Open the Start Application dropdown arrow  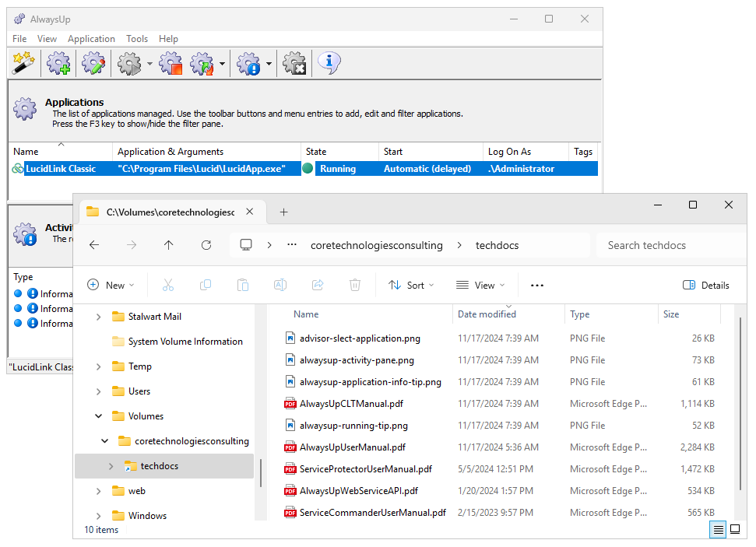pos(149,64)
